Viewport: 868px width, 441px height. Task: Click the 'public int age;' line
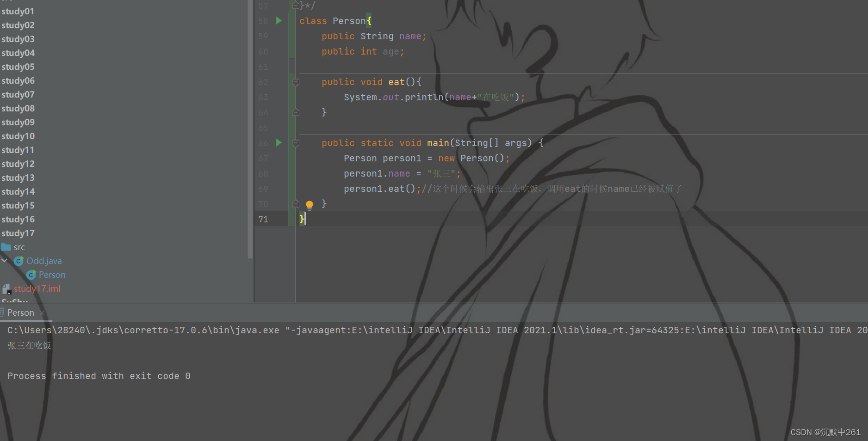pos(363,51)
